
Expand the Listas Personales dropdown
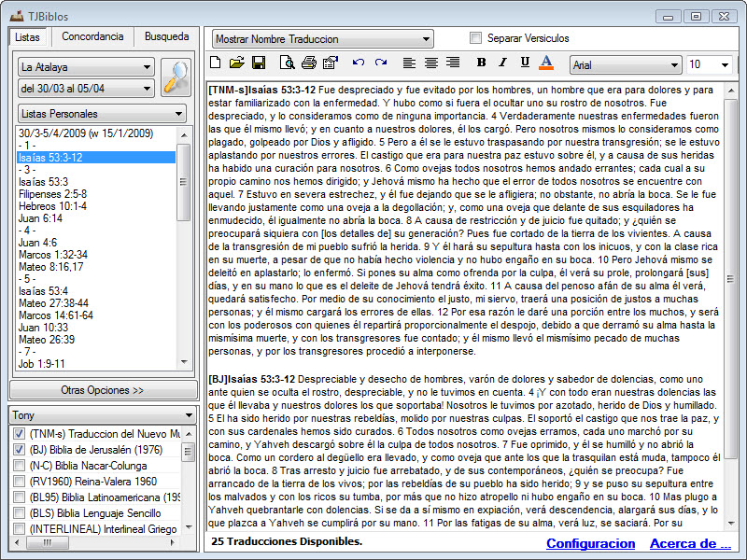102,114
